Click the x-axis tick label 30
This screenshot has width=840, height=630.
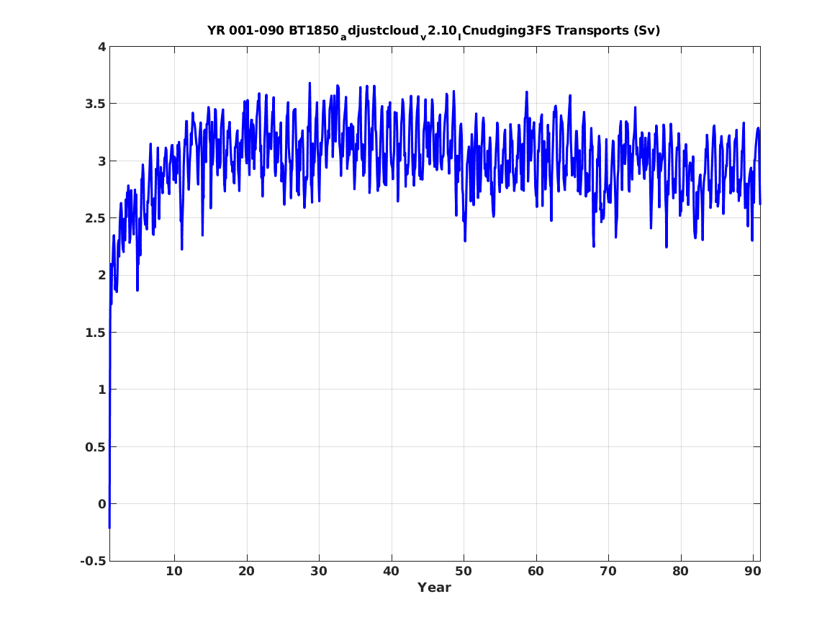pyautogui.click(x=319, y=571)
